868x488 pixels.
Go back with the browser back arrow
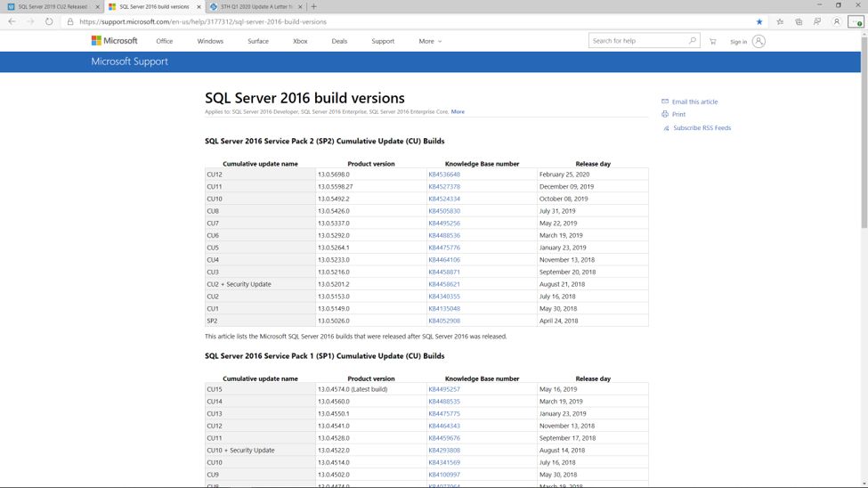pyautogui.click(x=12, y=21)
